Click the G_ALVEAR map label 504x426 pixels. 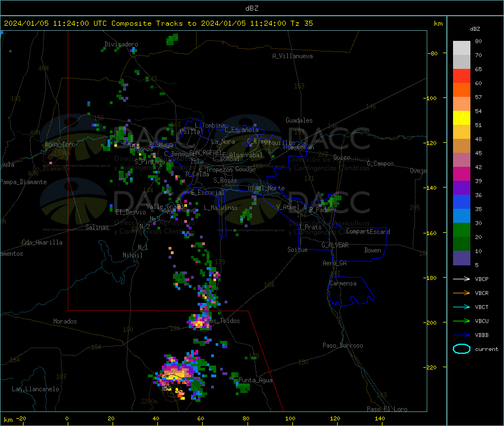pyautogui.click(x=335, y=245)
